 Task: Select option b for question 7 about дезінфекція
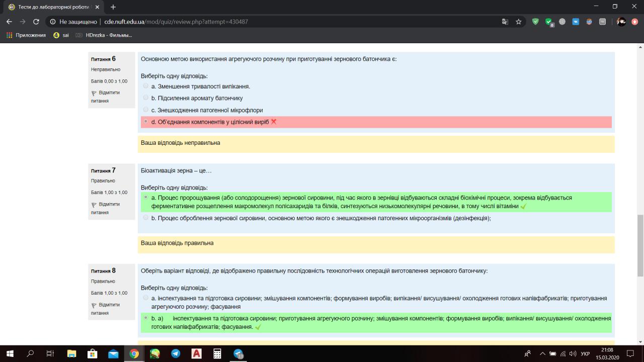pos(146,218)
